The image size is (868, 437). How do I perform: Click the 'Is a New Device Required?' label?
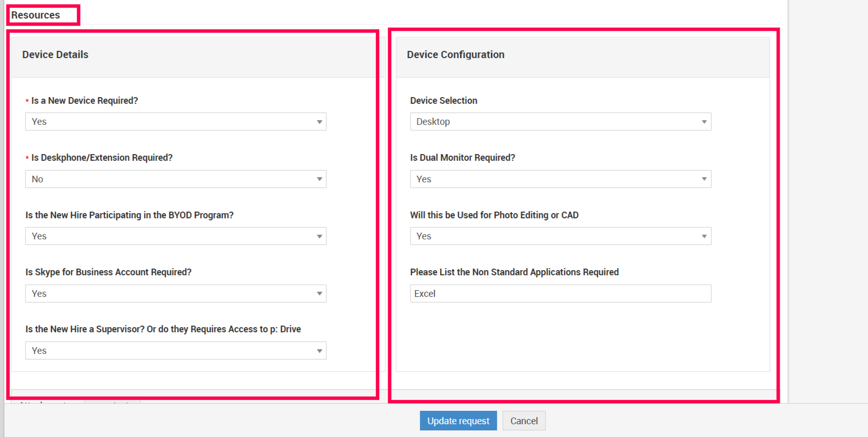point(85,101)
